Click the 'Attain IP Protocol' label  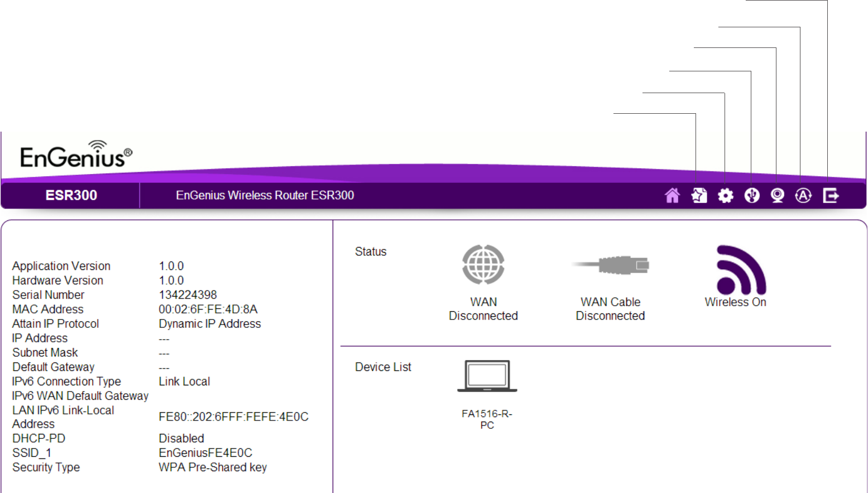pos(55,323)
